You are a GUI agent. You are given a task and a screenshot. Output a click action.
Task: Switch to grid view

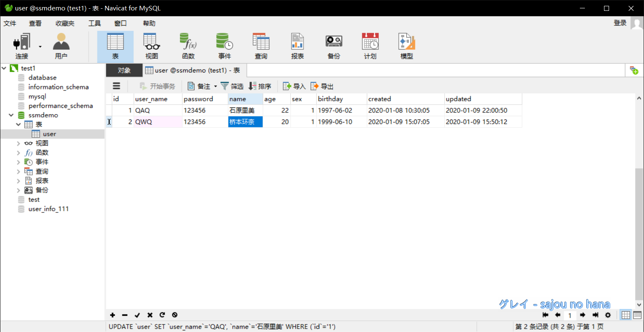click(626, 315)
